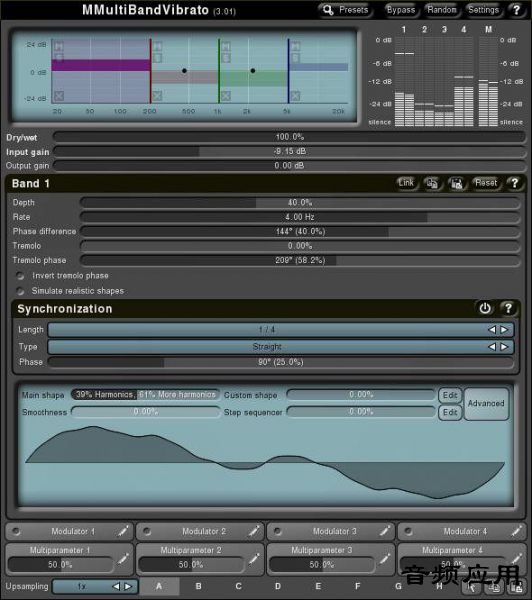Switch to preset slot B
Image resolution: width=532 pixels, height=600 pixels.
pos(199,586)
